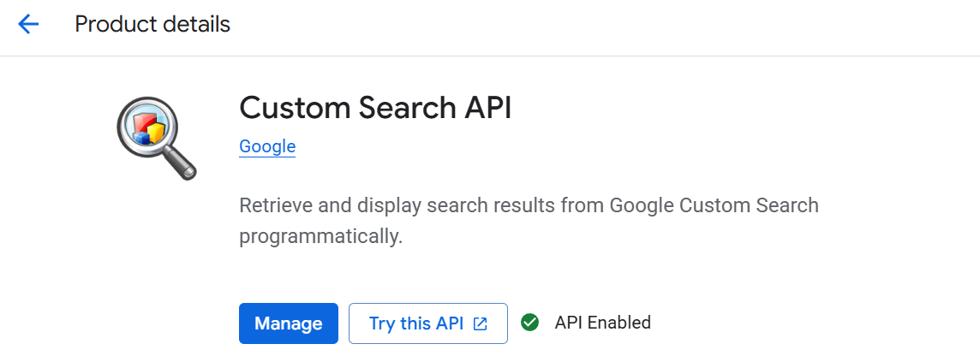Click the API Enabled status label
The width and height of the screenshot is (980, 350).
602,323
